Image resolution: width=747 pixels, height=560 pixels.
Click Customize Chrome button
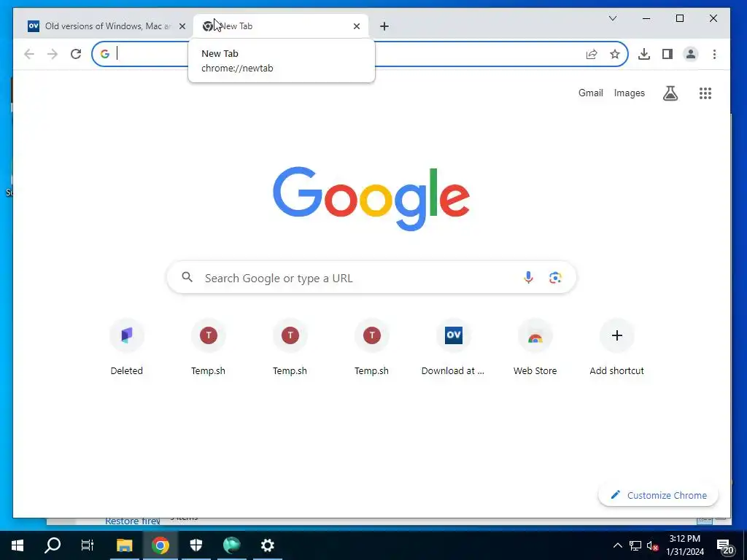(659, 495)
